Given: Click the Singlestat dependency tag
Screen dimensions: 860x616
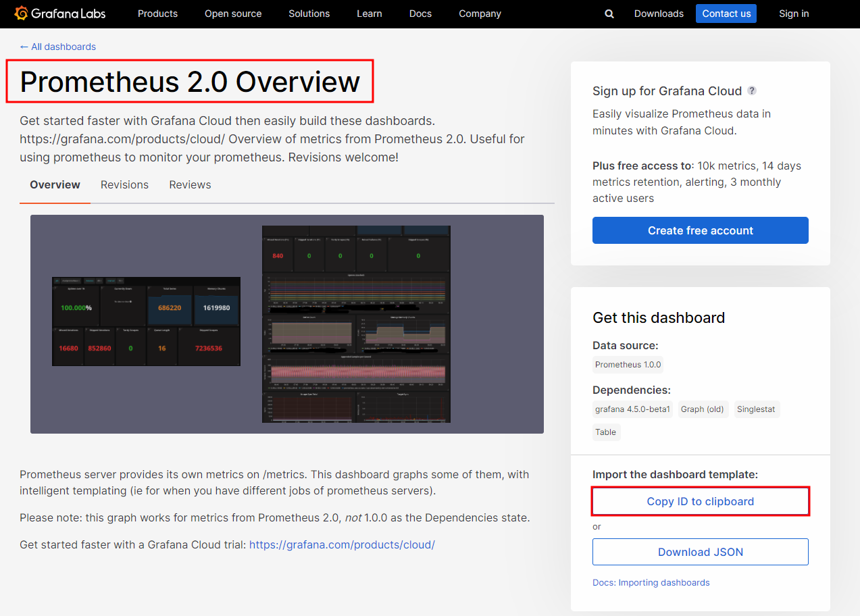Looking at the screenshot, I should point(756,409).
